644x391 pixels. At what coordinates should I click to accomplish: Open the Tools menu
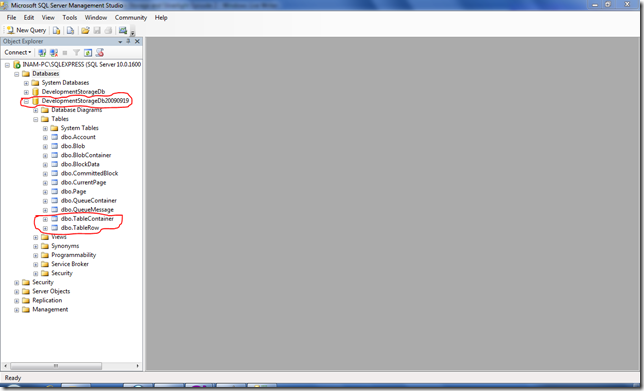70,18
